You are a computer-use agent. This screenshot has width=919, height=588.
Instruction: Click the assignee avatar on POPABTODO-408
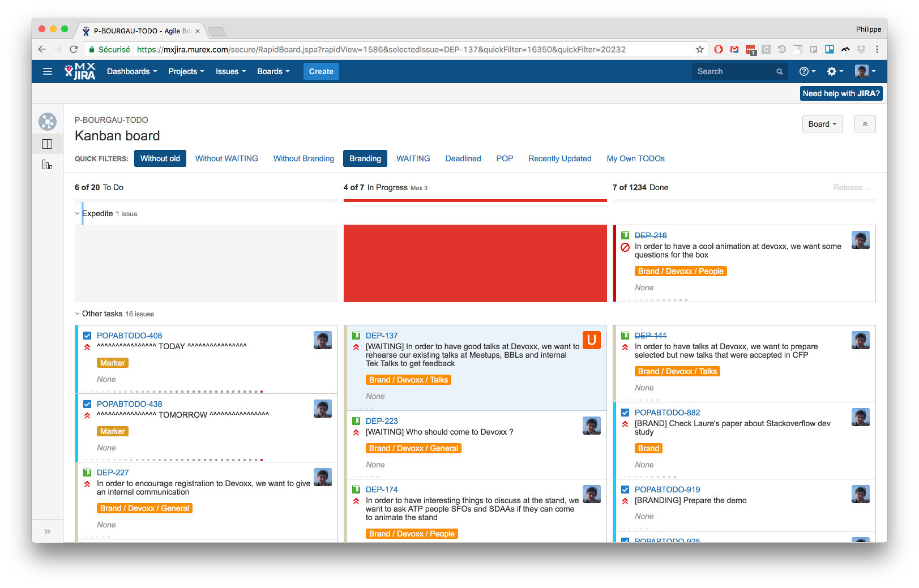point(323,340)
